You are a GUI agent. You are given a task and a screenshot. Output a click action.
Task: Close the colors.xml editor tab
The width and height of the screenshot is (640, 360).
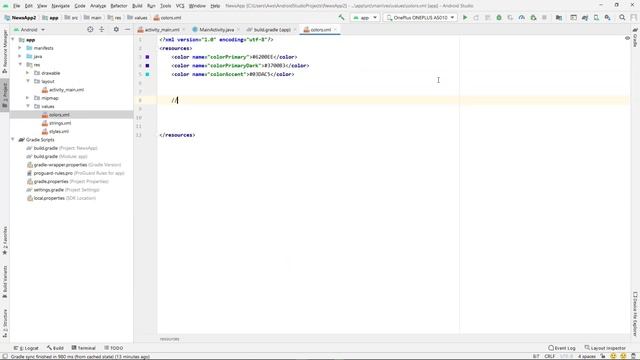pos(335,30)
